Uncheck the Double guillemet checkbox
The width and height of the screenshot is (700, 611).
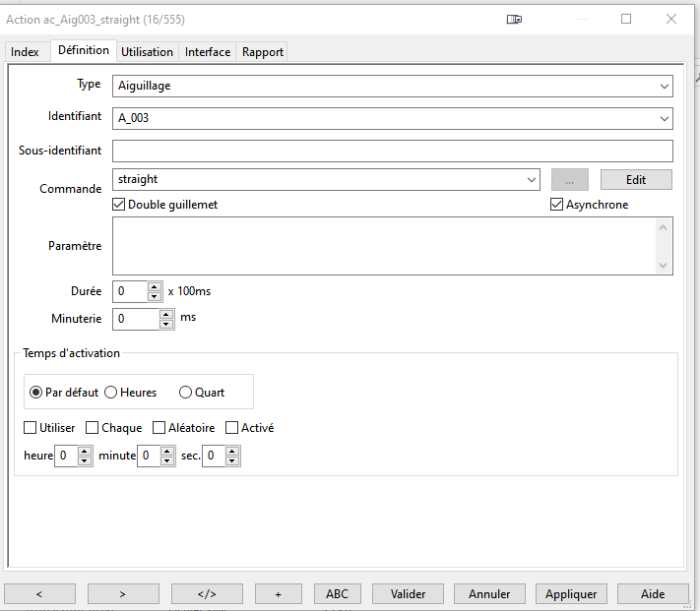tap(120, 205)
